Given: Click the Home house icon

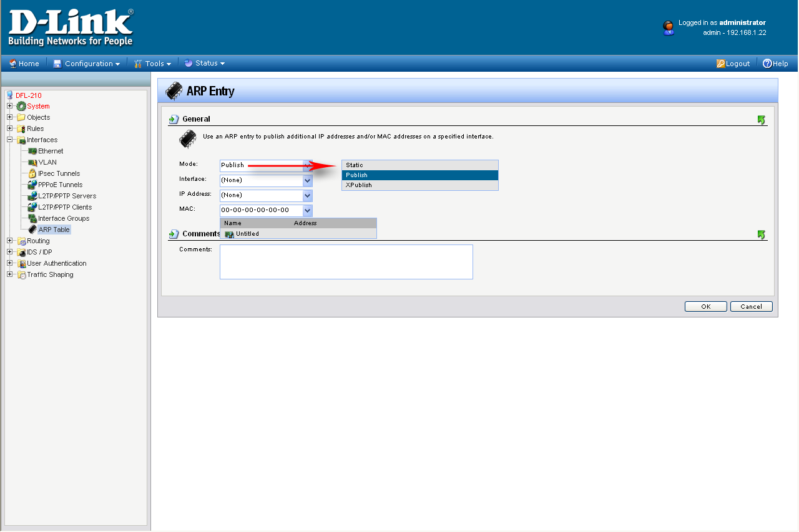Looking at the screenshot, I should [12, 63].
